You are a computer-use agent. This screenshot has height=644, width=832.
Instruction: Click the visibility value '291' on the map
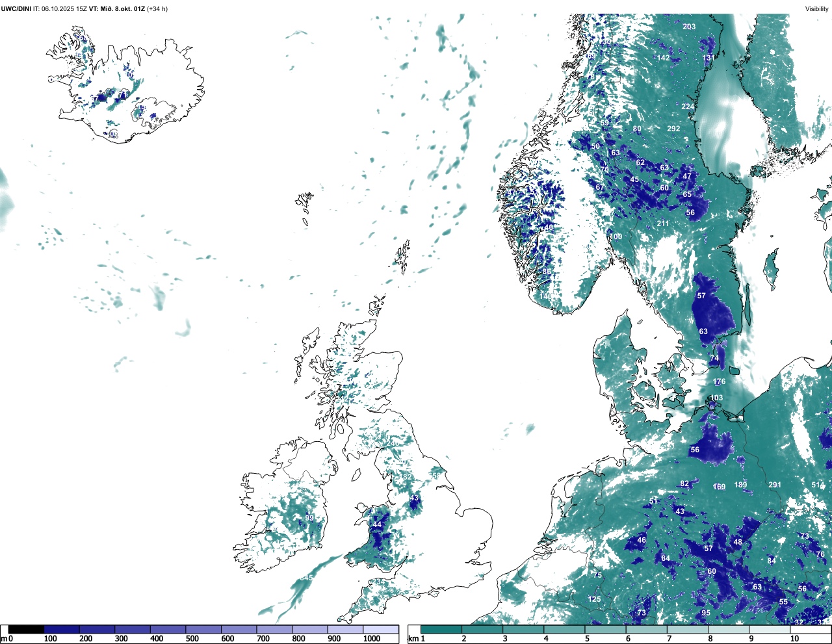775,485
